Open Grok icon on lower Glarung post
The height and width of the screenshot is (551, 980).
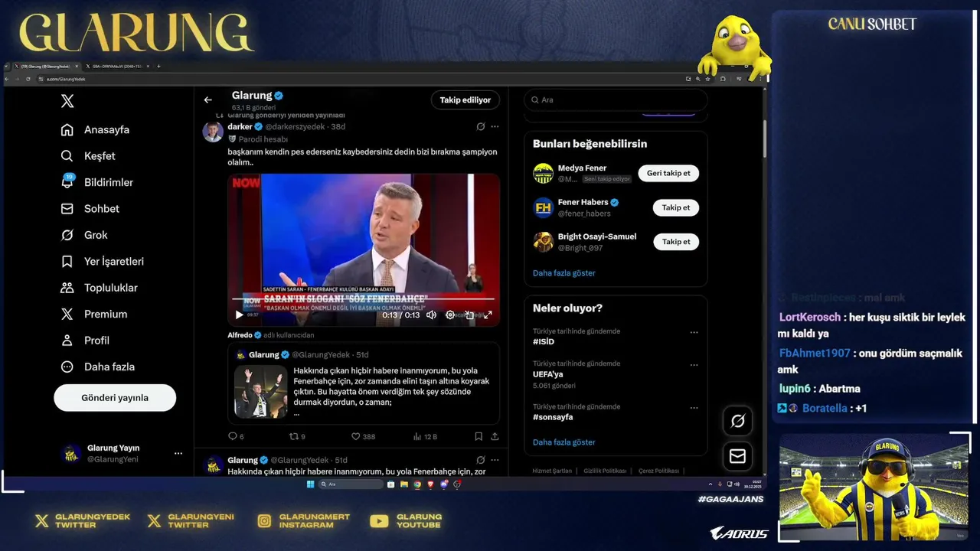(480, 460)
